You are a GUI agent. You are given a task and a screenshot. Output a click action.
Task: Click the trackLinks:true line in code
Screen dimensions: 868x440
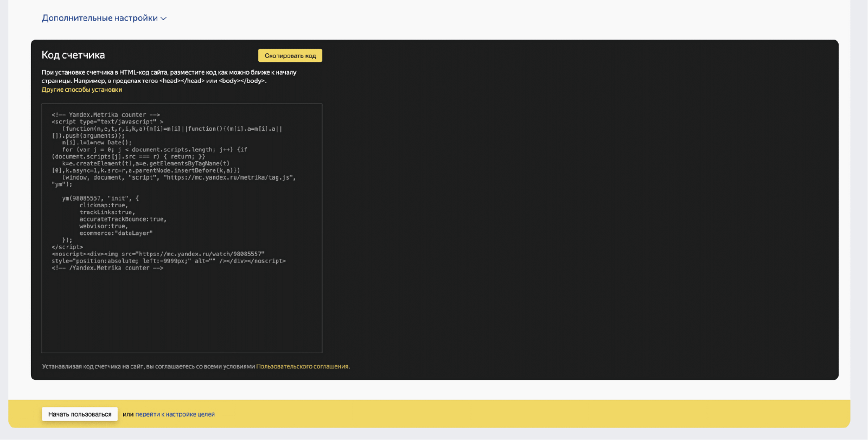click(107, 213)
